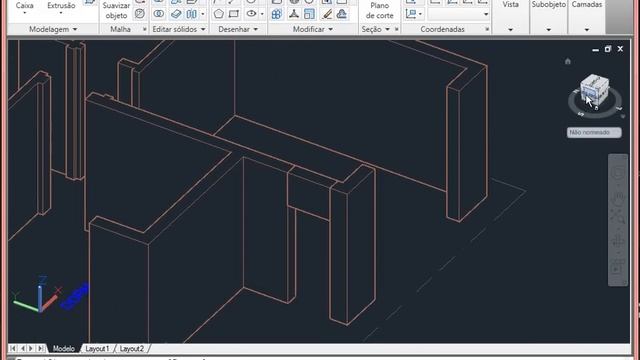
Task: Select the rectangle draw tool
Action: point(234,14)
